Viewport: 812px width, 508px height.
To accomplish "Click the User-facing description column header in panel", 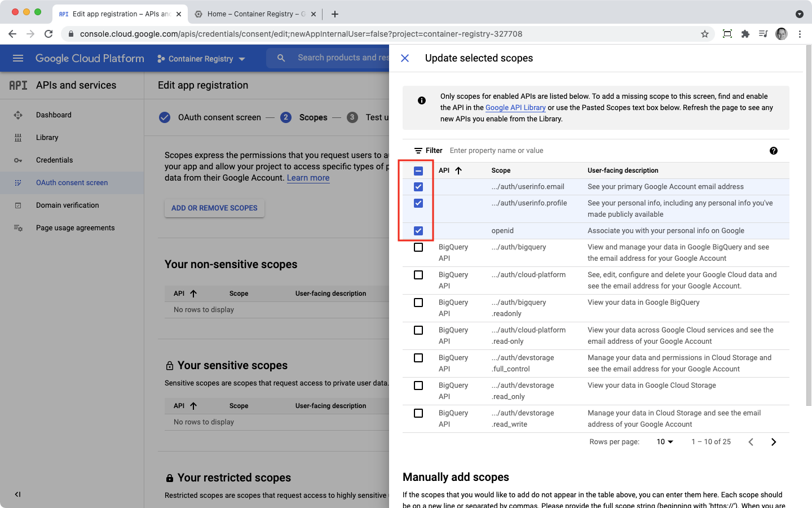I will point(623,170).
